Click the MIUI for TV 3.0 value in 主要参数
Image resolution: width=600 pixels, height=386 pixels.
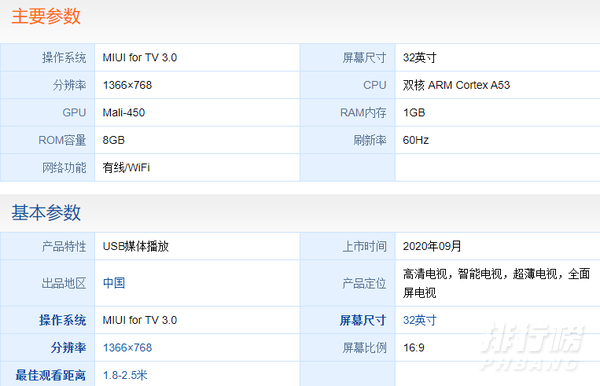[140, 58]
